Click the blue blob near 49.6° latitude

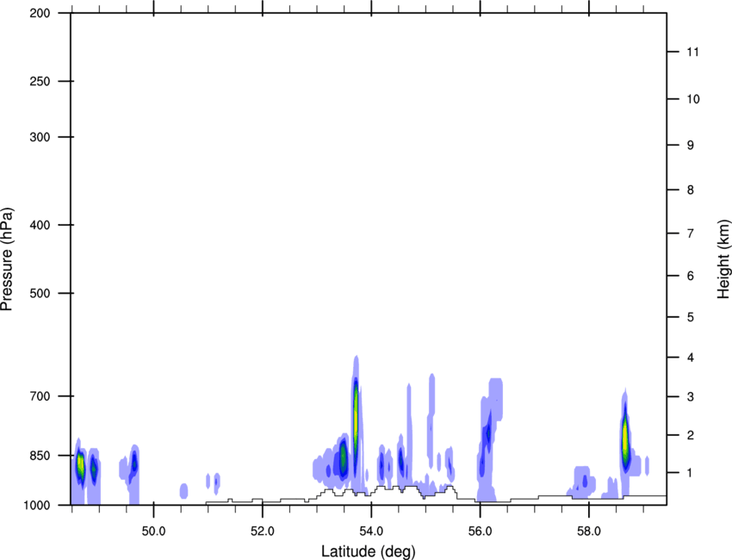click(x=134, y=464)
